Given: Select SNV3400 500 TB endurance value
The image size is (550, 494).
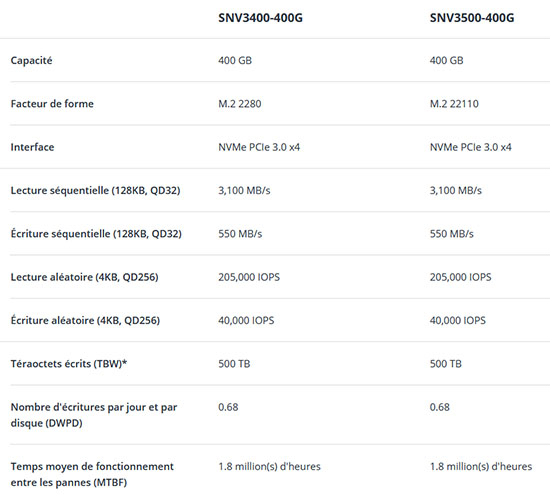Looking at the screenshot, I should tap(234, 363).
